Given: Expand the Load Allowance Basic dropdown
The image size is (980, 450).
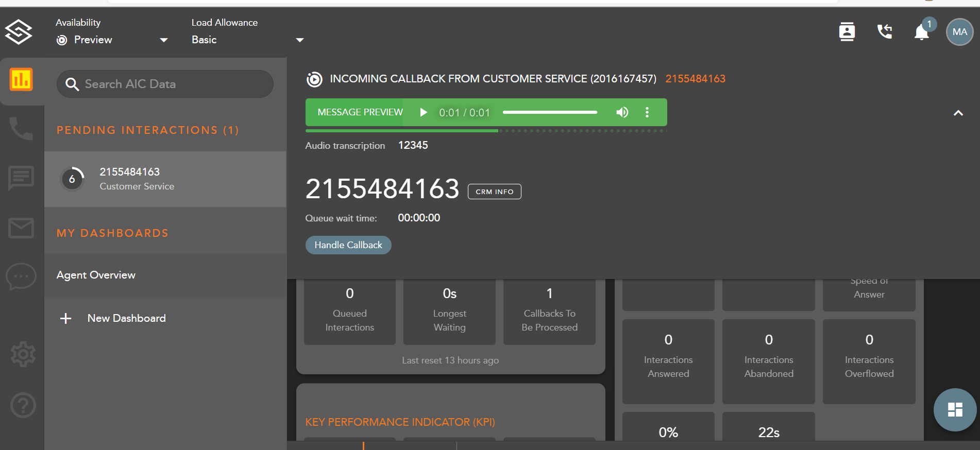Looking at the screenshot, I should (299, 40).
